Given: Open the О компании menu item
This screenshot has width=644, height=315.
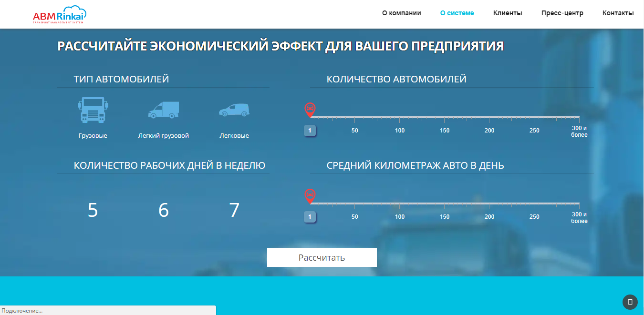Looking at the screenshot, I should coord(401,13).
